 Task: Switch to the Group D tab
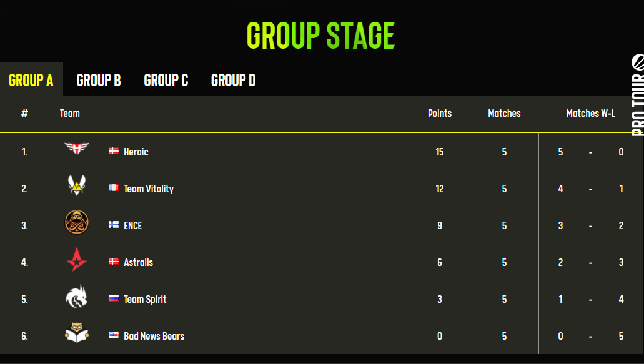pyautogui.click(x=233, y=80)
